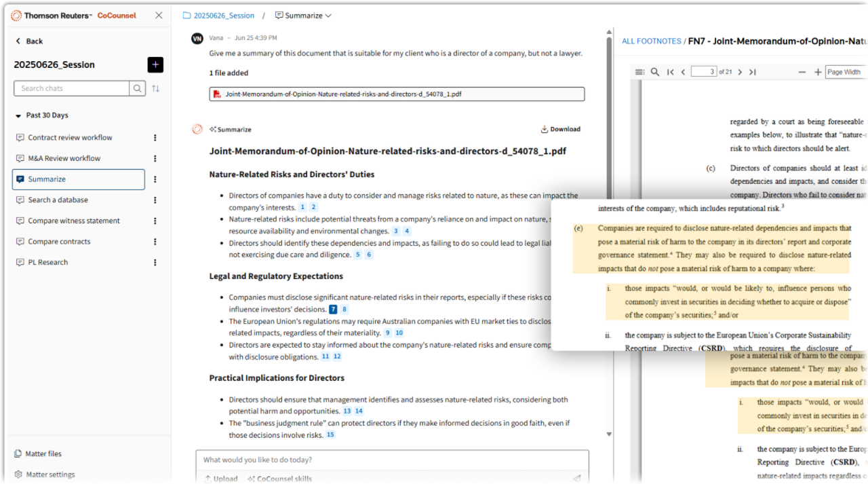Select the Summarize chat in the sidebar
Image resolution: width=868 pixels, height=484 pixels.
tap(79, 179)
